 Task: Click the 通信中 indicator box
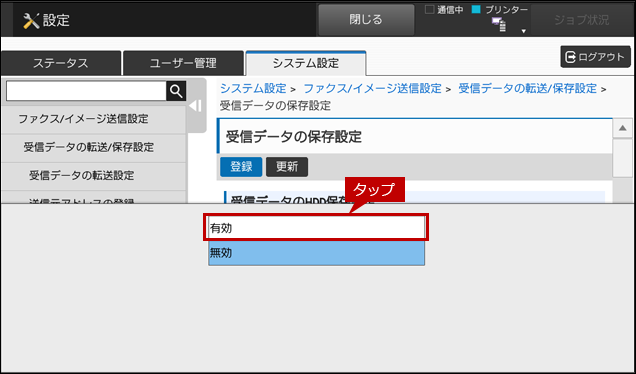click(429, 10)
